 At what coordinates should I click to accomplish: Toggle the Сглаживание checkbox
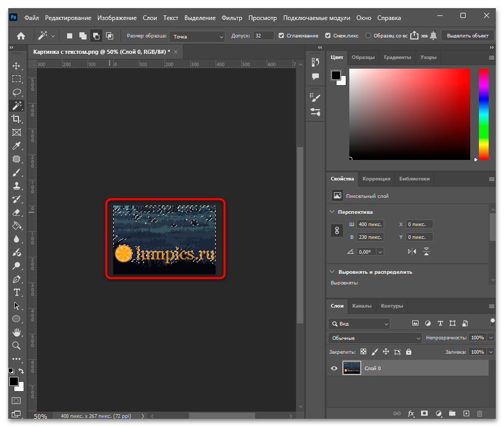click(x=281, y=36)
